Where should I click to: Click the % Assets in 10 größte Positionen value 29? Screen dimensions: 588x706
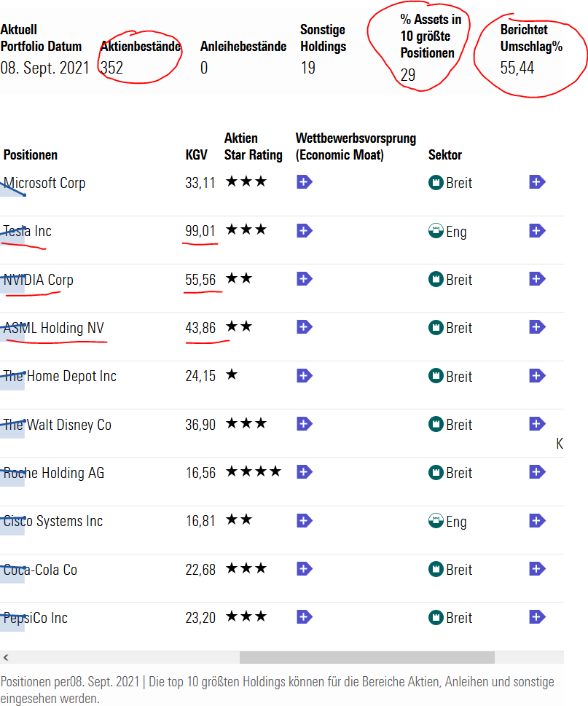408,75
